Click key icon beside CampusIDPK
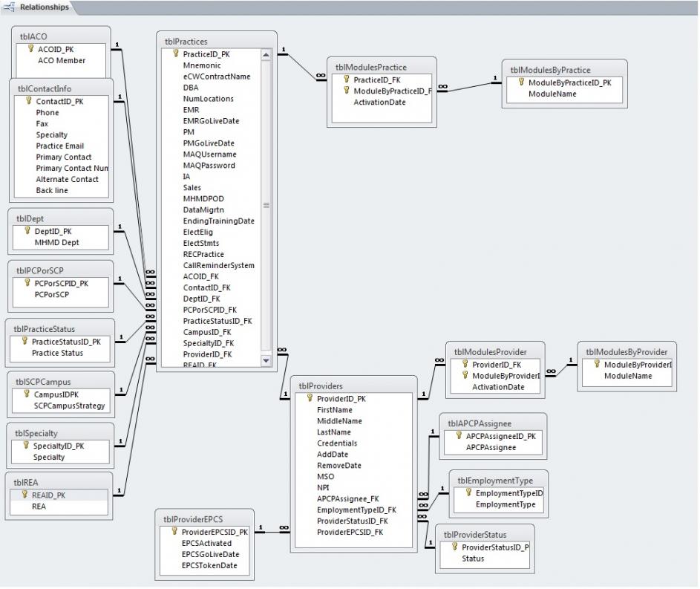This screenshot has height=589, width=700. point(27,394)
